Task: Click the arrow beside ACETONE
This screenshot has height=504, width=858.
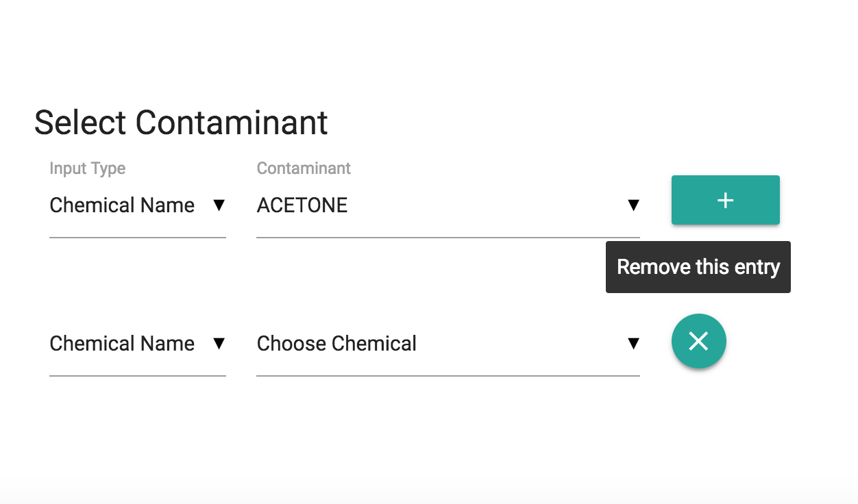Action: click(x=633, y=205)
